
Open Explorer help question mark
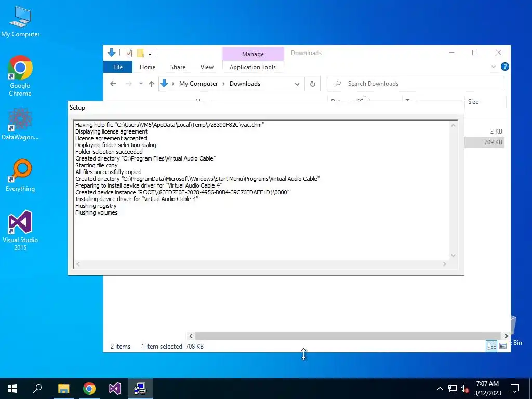[505, 66]
